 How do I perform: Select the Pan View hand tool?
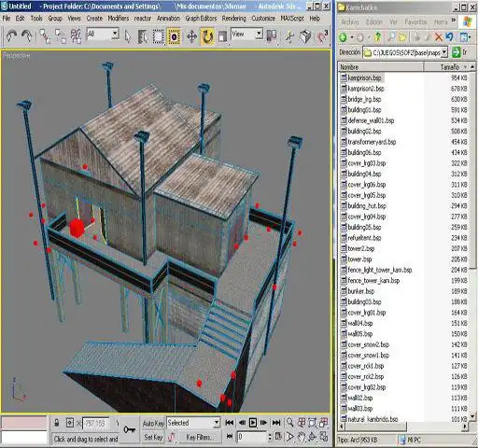(x=302, y=437)
